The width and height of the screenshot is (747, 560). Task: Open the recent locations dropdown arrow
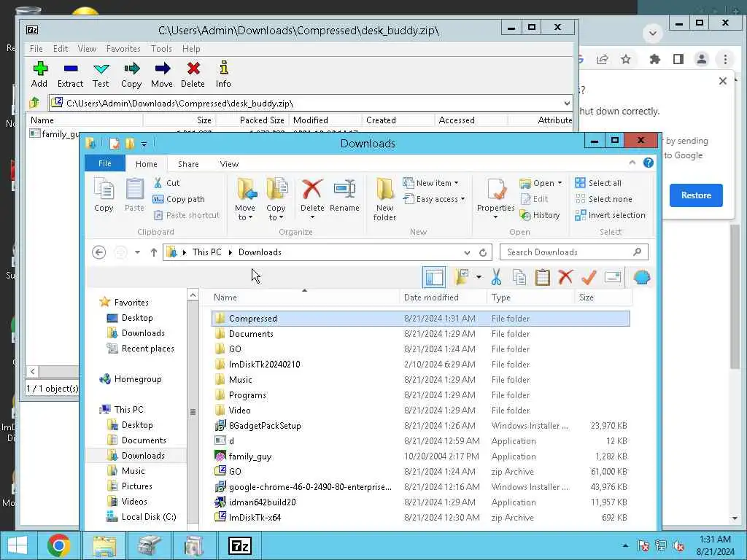[x=137, y=252]
